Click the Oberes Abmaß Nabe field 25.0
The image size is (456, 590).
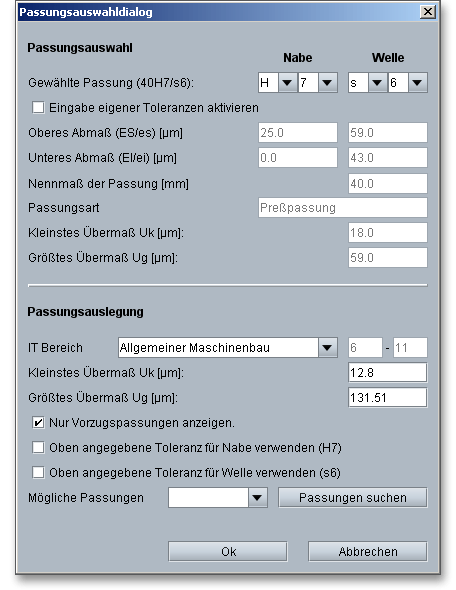(298, 132)
